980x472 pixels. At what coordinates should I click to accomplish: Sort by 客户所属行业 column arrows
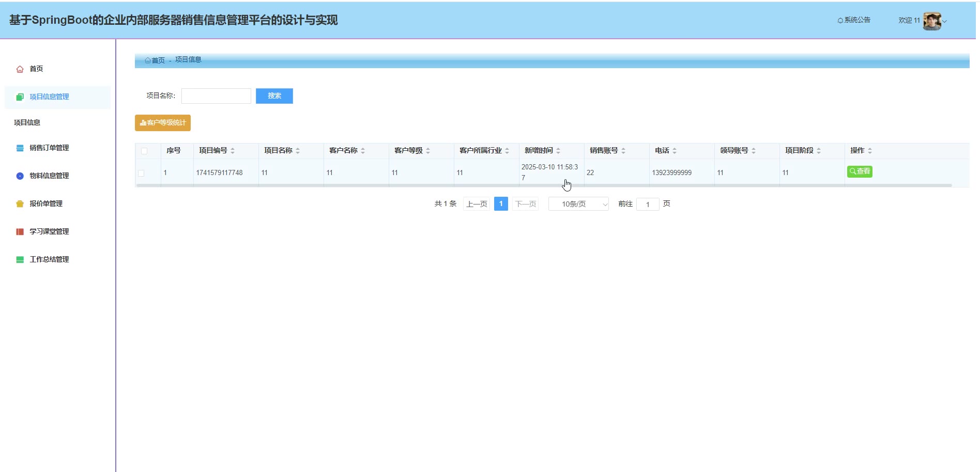pyautogui.click(x=507, y=151)
